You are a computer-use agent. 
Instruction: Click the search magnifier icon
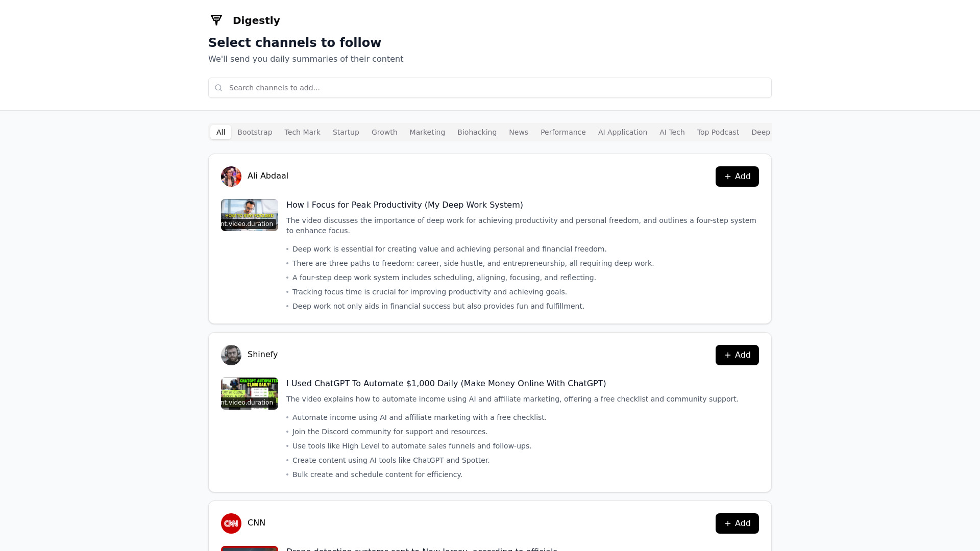[x=218, y=88]
